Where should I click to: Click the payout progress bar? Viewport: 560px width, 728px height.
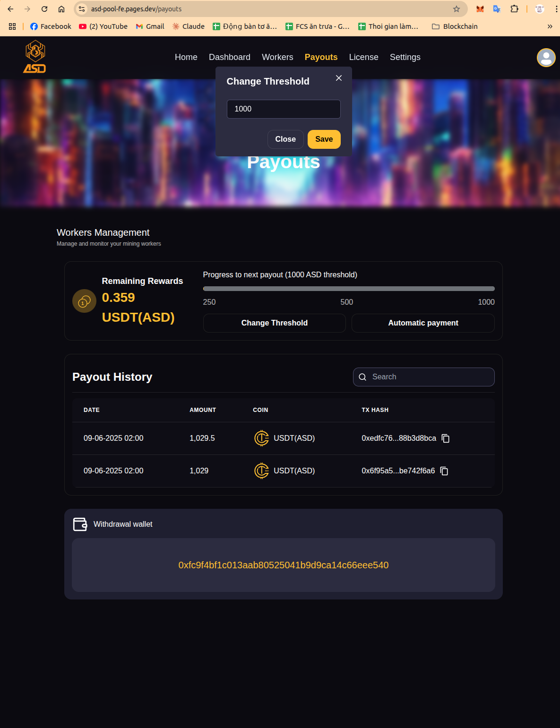349,288
